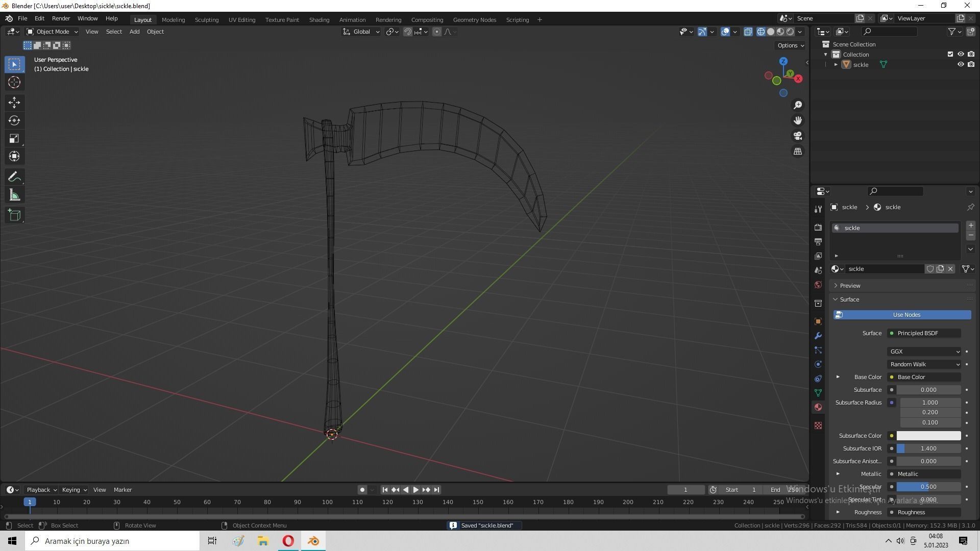Open the Random Walk subsurface dropdown
Viewport: 980px width, 551px height.
point(924,364)
